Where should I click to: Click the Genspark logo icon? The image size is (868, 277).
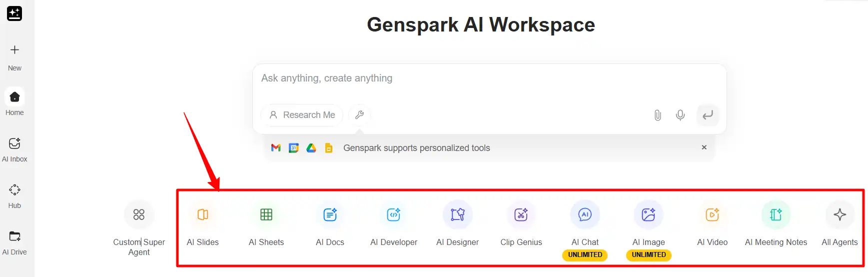point(14,13)
